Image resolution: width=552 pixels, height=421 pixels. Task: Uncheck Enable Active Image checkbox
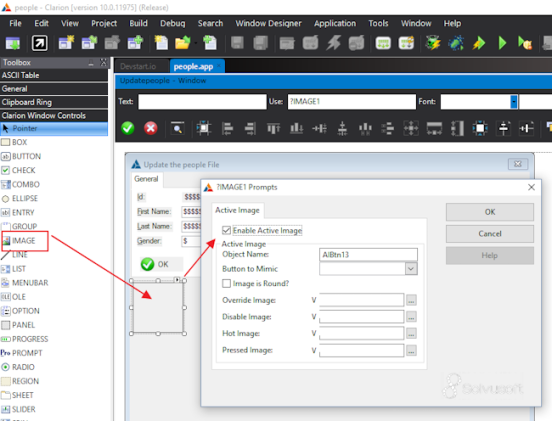point(226,231)
